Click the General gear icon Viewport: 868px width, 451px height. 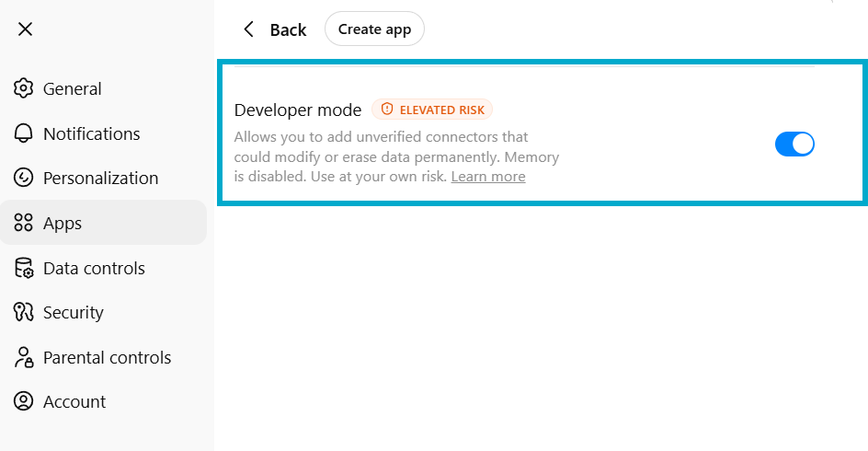24,88
